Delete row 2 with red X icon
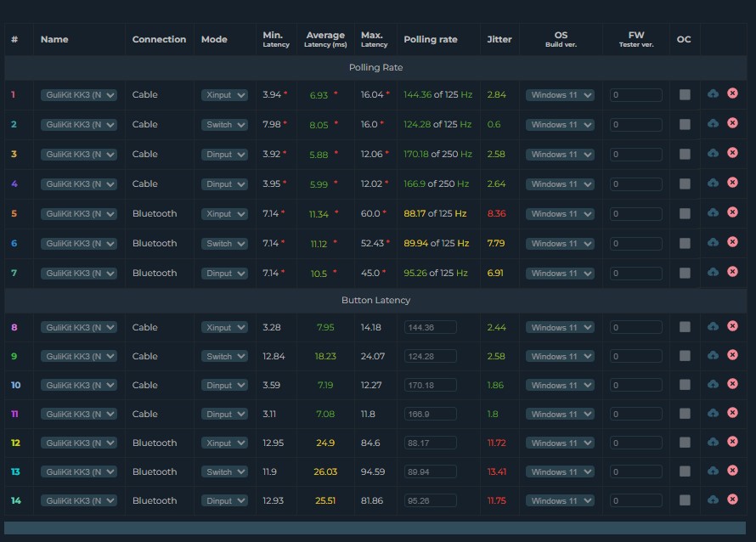The height and width of the screenshot is (542, 756). click(x=732, y=123)
